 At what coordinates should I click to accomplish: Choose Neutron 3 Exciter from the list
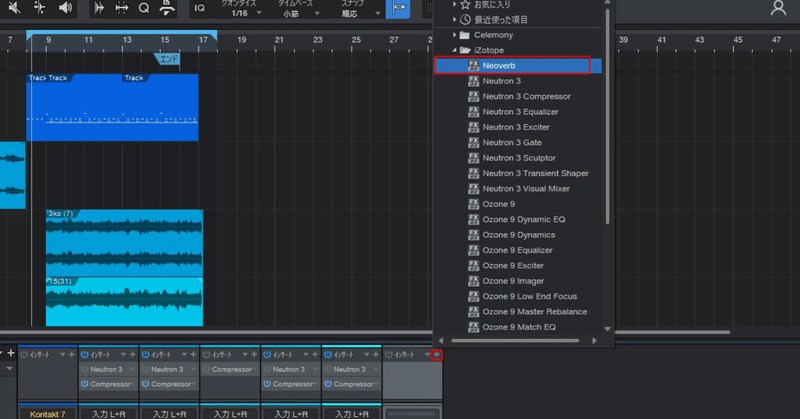[x=518, y=127]
